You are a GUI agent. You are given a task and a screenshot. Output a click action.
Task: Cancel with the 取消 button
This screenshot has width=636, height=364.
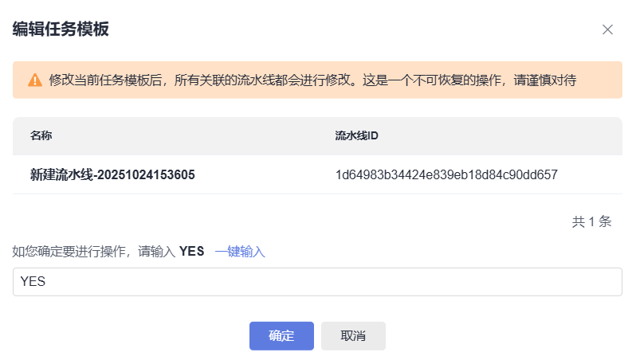pos(353,336)
